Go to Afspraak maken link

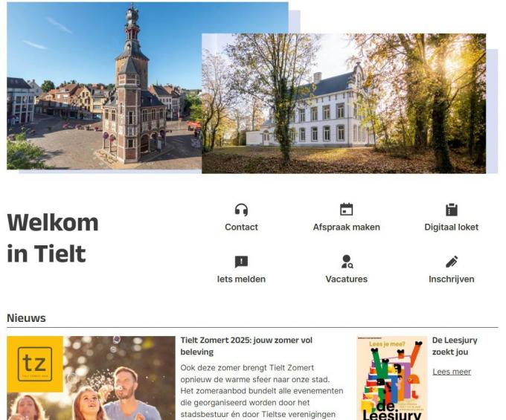coord(346,227)
